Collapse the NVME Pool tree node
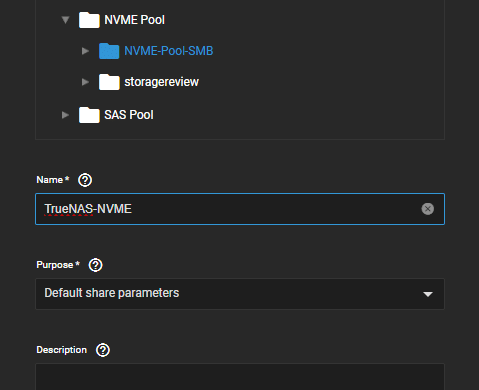479x390 pixels. pyautogui.click(x=65, y=20)
